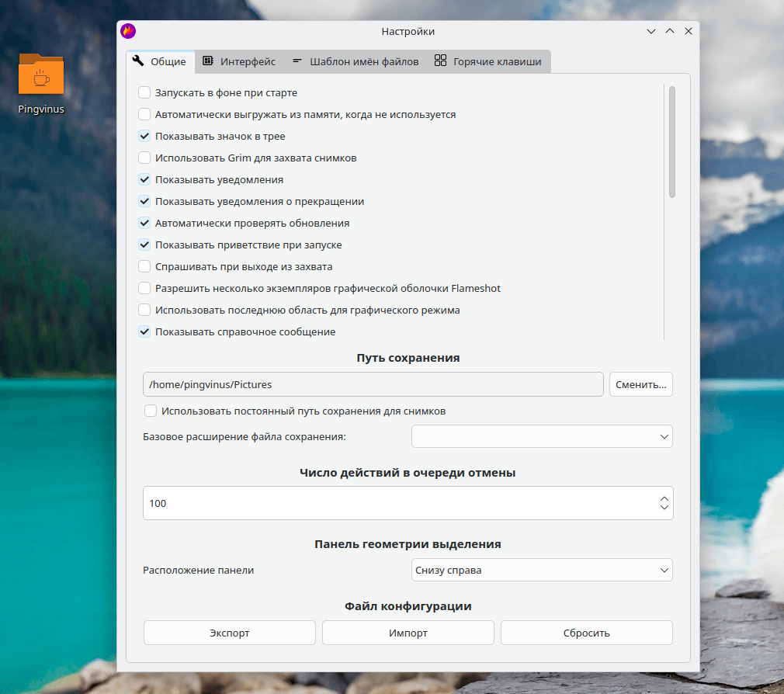Screen dimensions: 784x694
Task: Open Базовое расширение файла сохранения dropdown
Action: (541, 436)
